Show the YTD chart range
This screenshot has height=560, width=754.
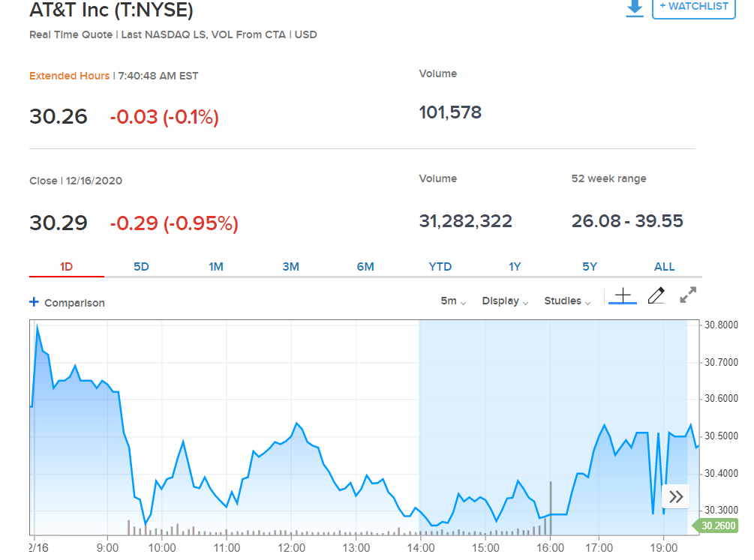(x=440, y=267)
